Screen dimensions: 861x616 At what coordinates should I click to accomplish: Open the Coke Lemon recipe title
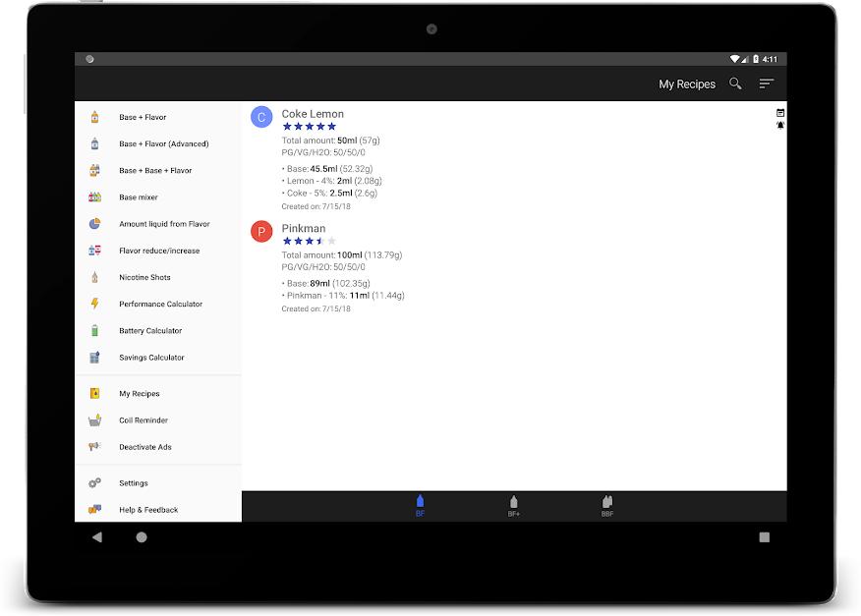pyautogui.click(x=313, y=114)
